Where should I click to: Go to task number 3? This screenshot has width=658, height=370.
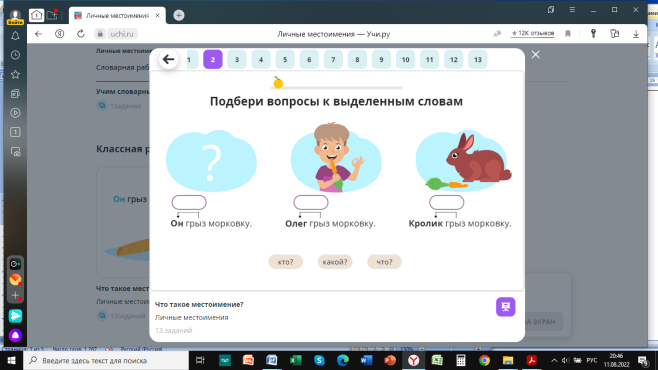click(237, 60)
